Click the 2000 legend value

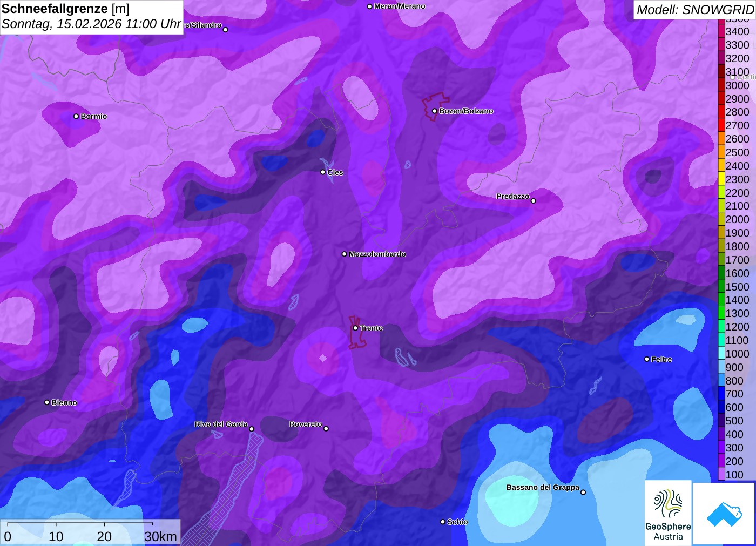[x=737, y=219]
